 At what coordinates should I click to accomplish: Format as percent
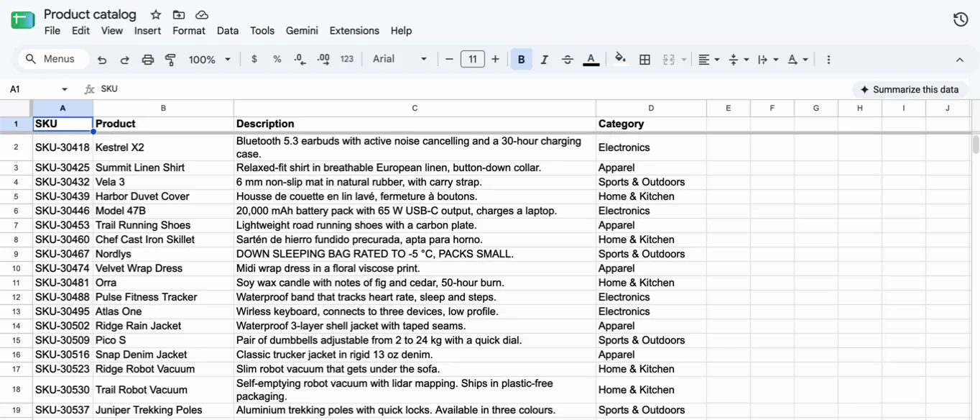(x=277, y=60)
